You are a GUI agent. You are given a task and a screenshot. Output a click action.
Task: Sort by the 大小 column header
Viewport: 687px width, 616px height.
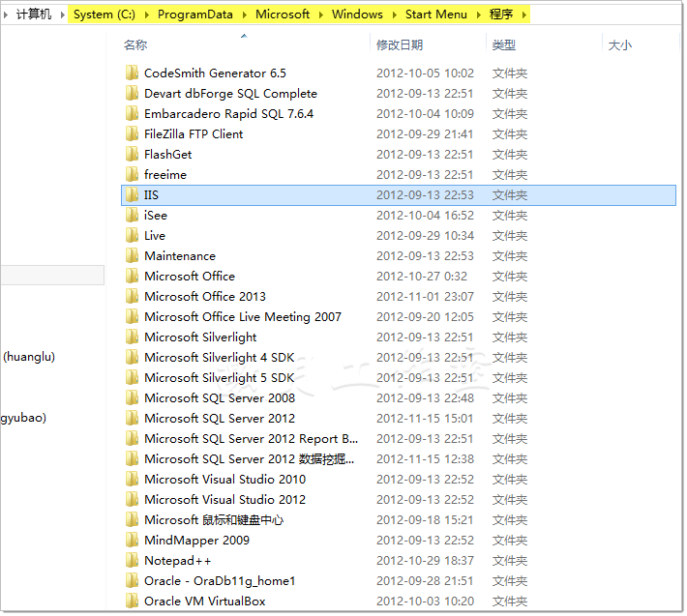pos(620,44)
